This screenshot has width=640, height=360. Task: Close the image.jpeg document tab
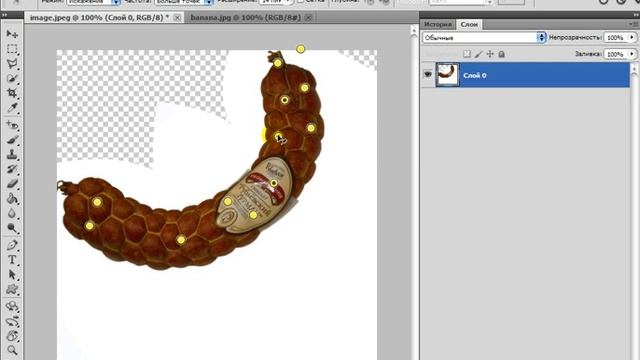point(177,18)
